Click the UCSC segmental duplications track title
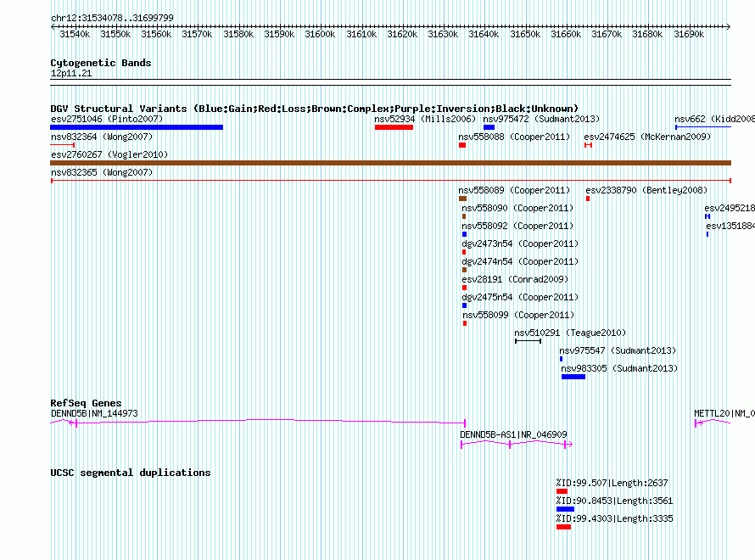 (131, 473)
